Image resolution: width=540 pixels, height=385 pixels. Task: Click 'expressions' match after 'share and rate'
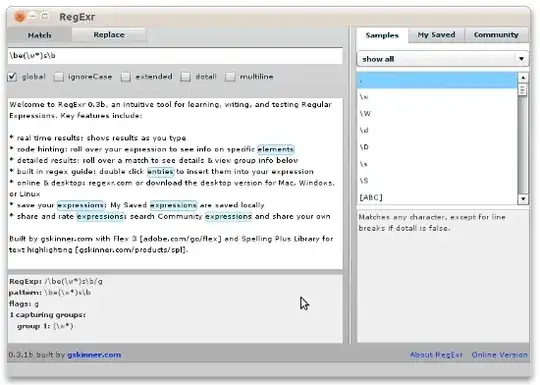[100, 216]
